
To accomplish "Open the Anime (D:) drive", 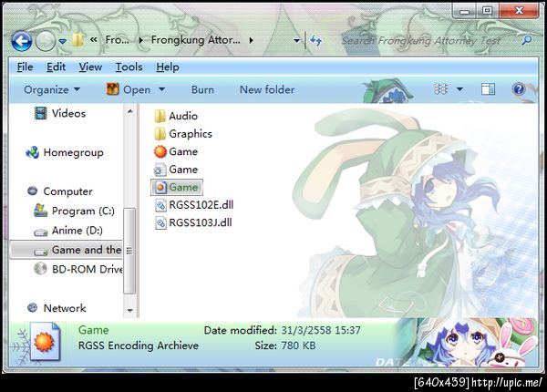I will pos(77,230).
